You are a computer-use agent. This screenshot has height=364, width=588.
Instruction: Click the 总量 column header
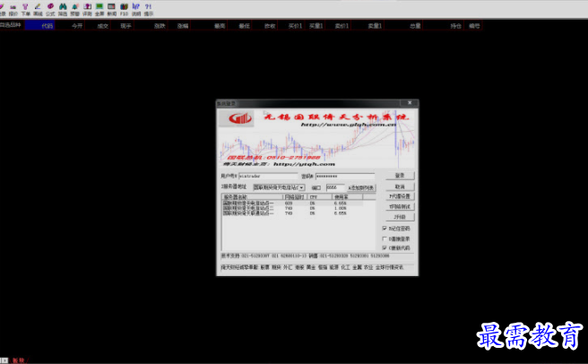tap(404, 25)
